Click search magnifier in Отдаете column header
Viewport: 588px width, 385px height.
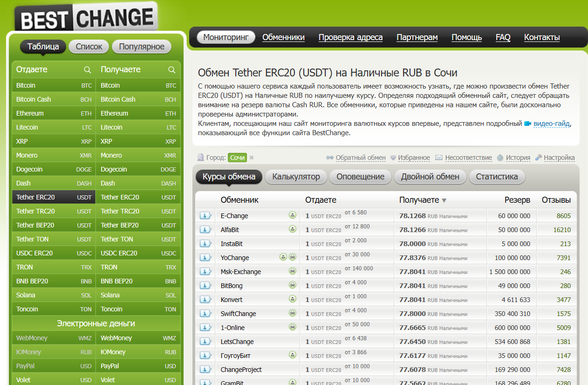87,69
